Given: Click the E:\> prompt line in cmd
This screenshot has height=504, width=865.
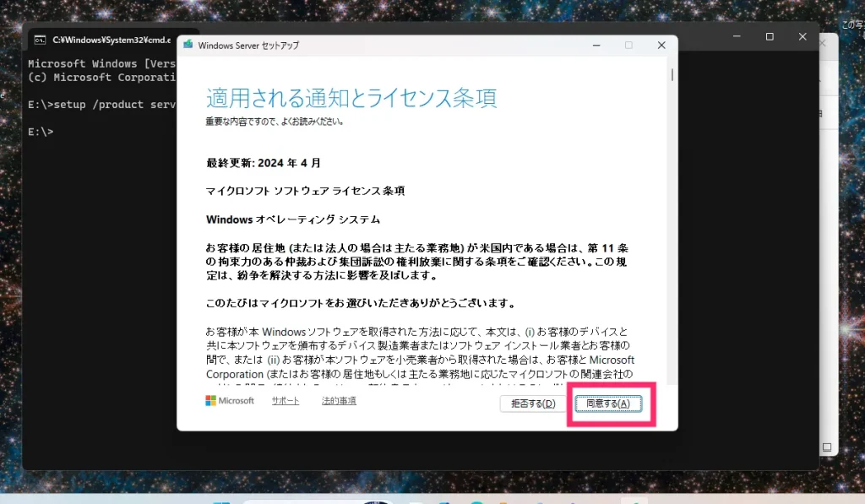Looking at the screenshot, I should click(41, 132).
